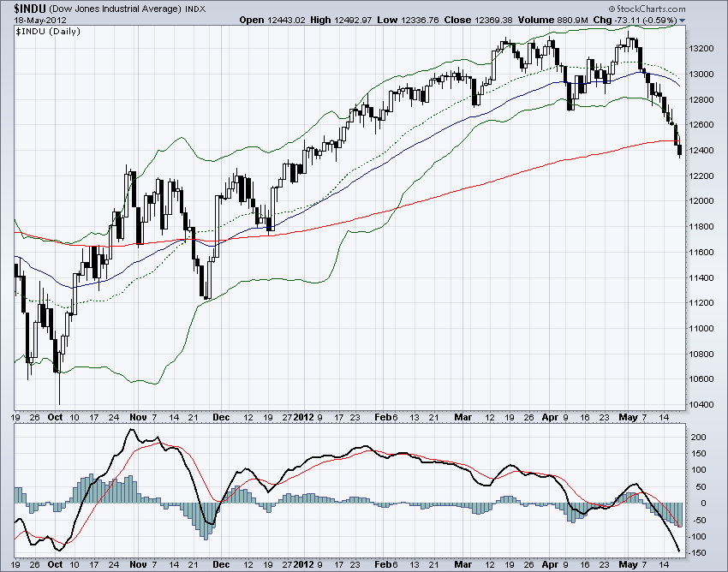The height and width of the screenshot is (572, 728).
Task: Select the Dow Jones Industrial Average name
Action: point(115,9)
